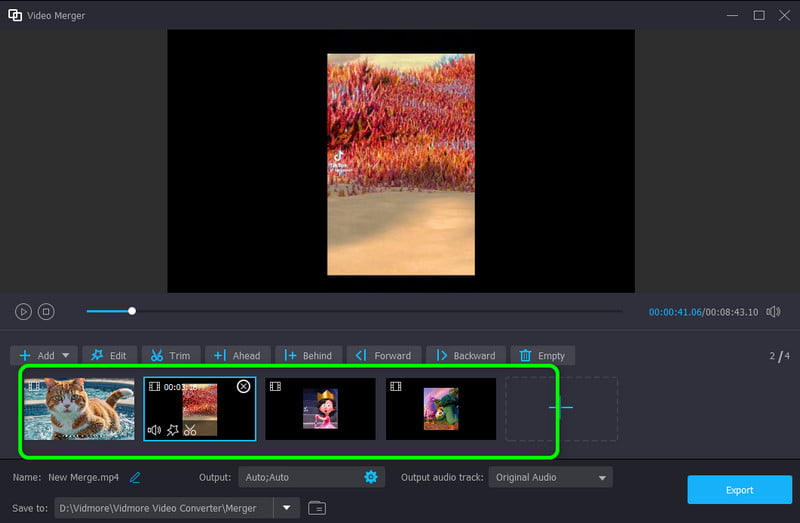Open the Output audio track dropdown
800x523 pixels.
550,477
